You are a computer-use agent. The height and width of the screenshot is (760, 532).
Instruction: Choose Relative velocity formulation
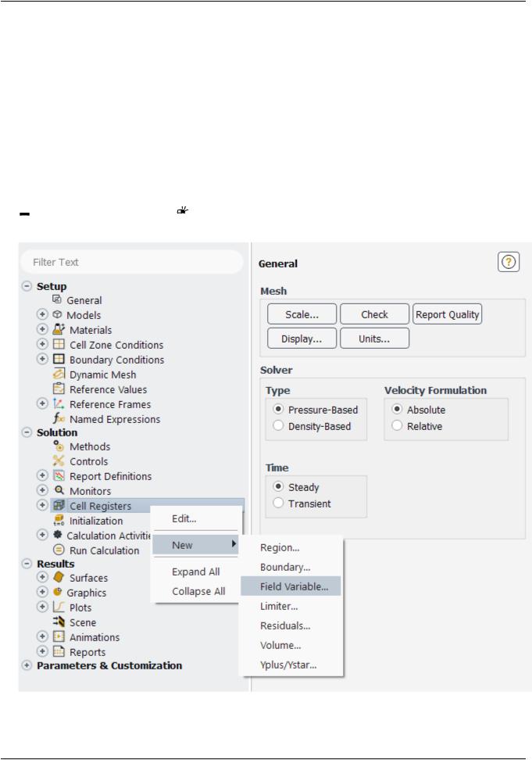[396, 425]
